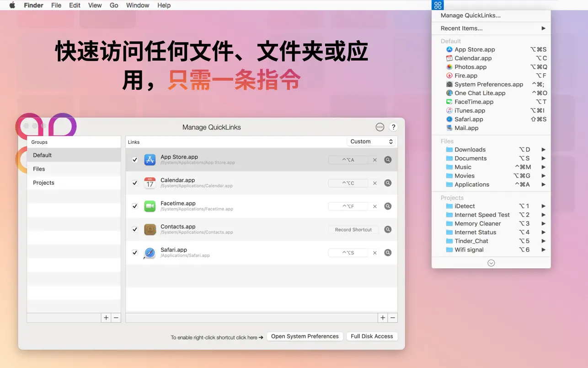This screenshot has width=588, height=368.
Task: Open the Go menu in the Finder menu bar
Action: [x=113, y=5]
